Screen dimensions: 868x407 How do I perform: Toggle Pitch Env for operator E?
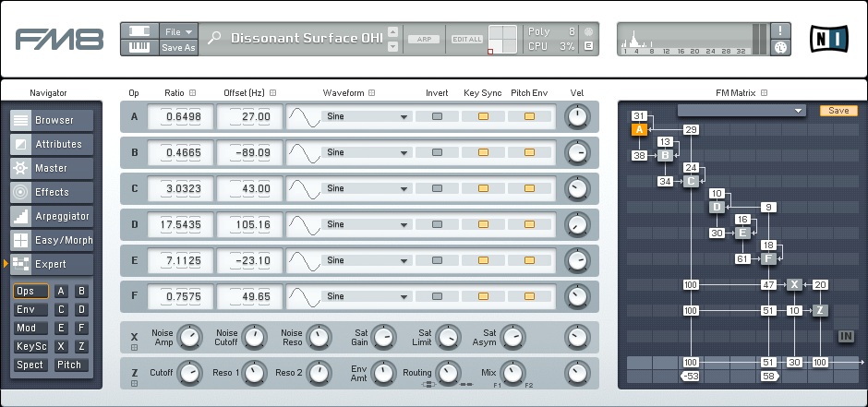529,260
